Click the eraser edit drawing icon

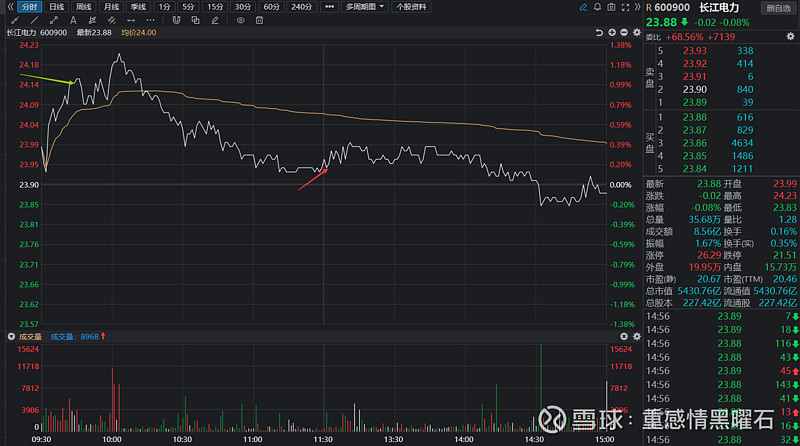tap(215, 20)
